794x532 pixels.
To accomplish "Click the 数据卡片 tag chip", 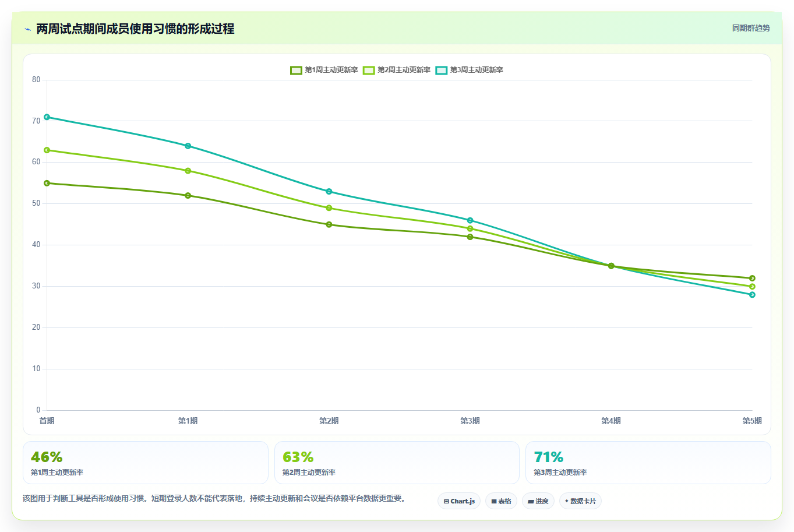I will 580,501.
